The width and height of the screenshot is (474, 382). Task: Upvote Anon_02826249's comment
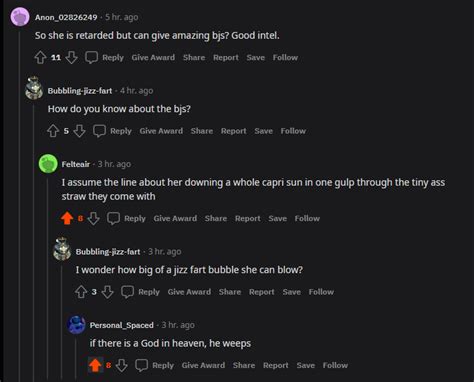point(40,57)
